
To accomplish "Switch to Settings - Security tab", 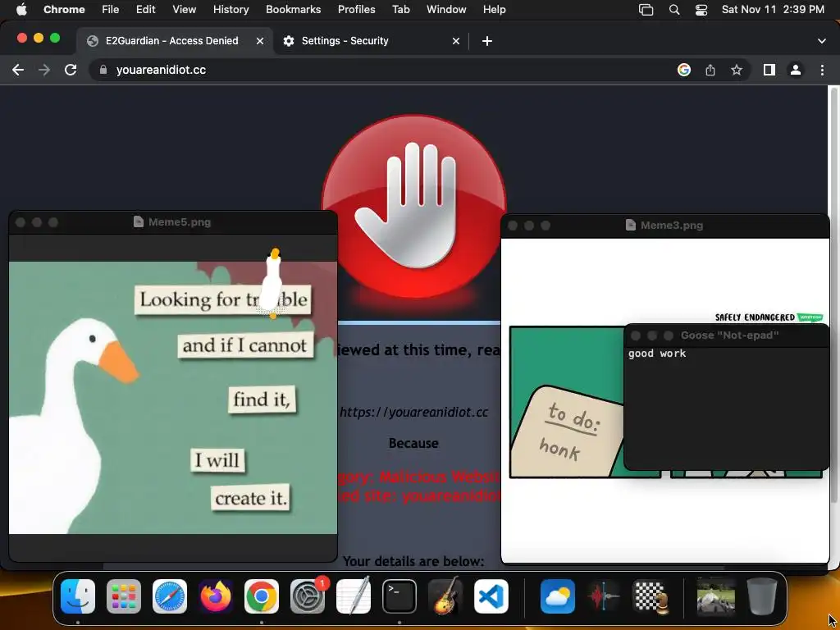I will click(370, 41).
